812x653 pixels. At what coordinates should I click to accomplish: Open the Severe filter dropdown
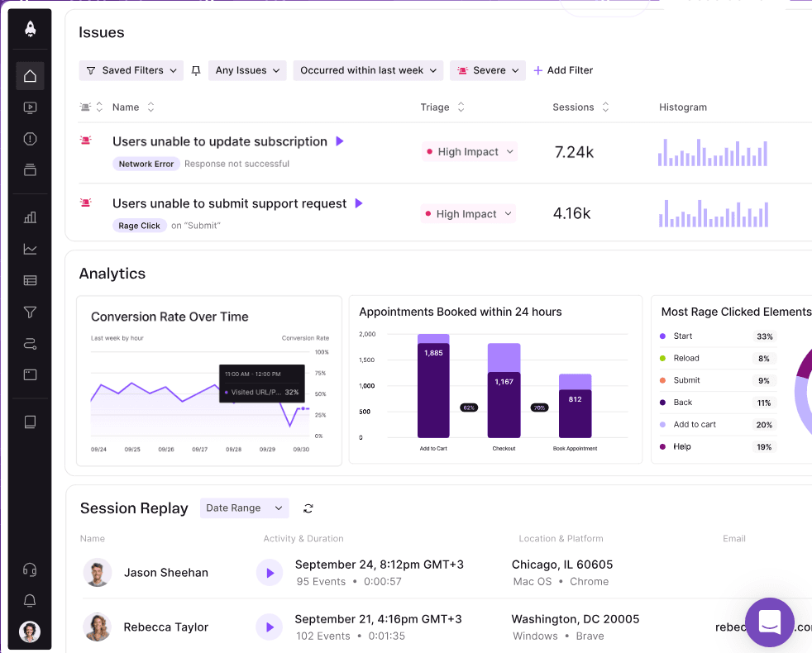pyautogui.click(x=488, y=71)
